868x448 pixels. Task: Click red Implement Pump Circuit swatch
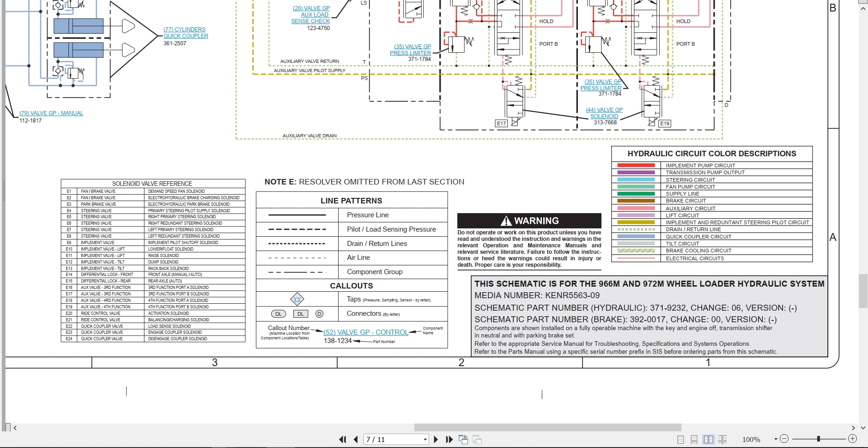[636, 165]
